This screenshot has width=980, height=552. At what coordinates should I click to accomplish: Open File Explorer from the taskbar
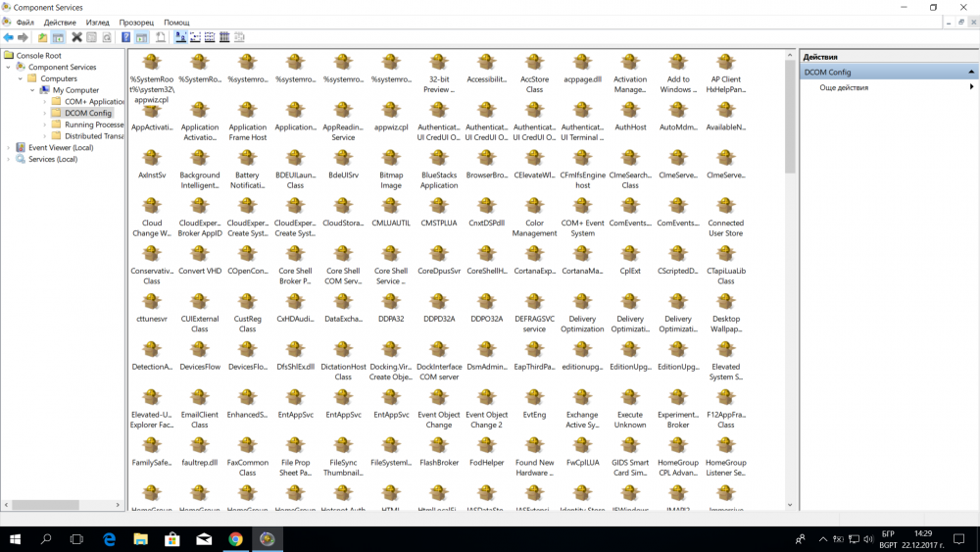pos(140,539)
